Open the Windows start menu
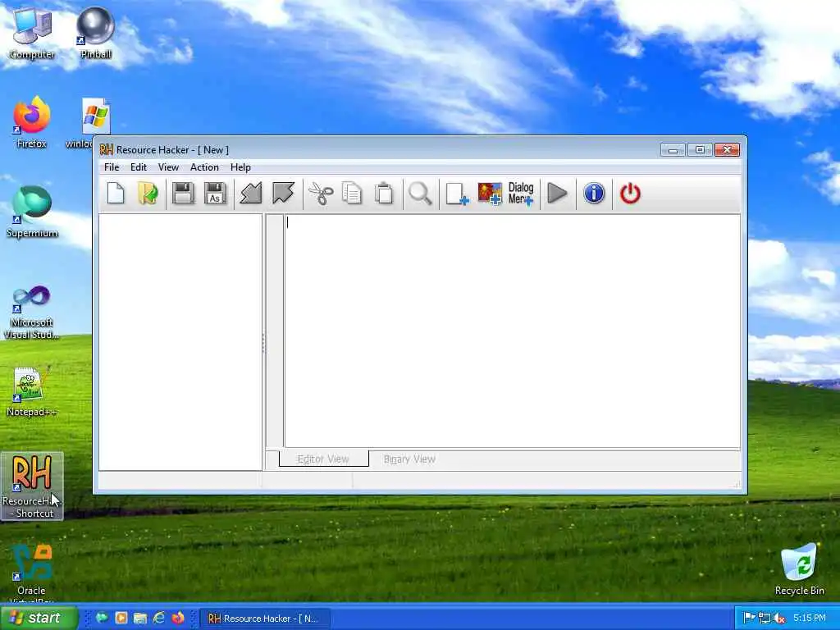The image size is (840, 630). pyautogui.click(x=39, y=618)
